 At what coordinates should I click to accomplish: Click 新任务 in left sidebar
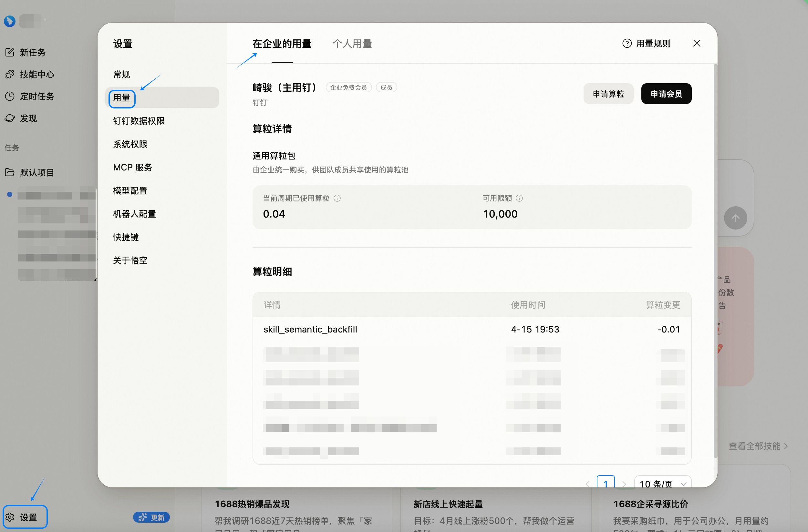point(33,52)
